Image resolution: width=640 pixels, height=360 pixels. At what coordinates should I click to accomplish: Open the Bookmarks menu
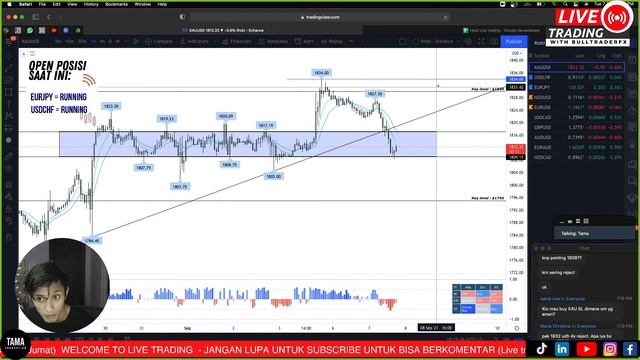[x=116, y=4]
